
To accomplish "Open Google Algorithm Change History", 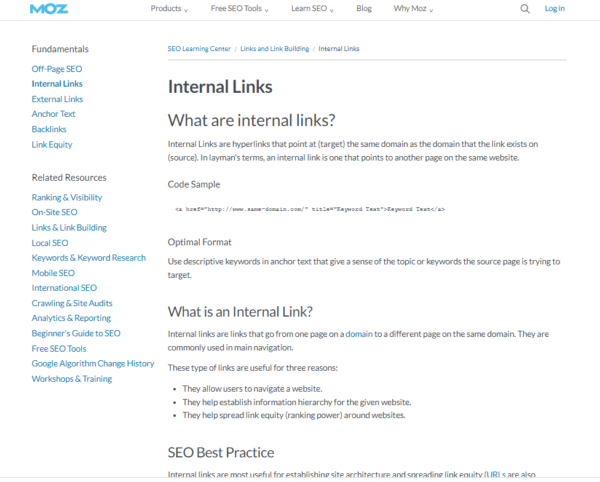I will pos(93,364).
